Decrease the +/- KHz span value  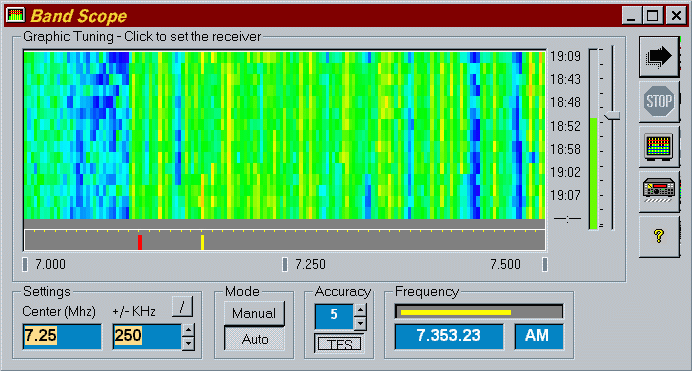(x=188, y=343)
